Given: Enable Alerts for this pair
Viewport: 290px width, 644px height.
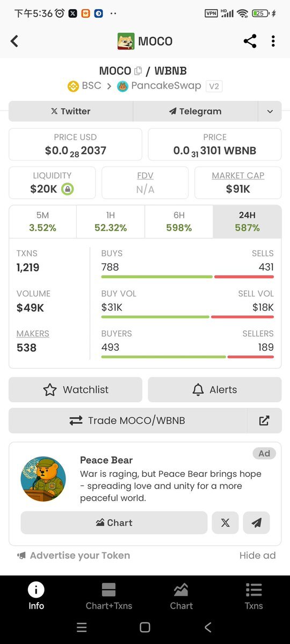Looking at the screenshot, I should tap(215, 389).
